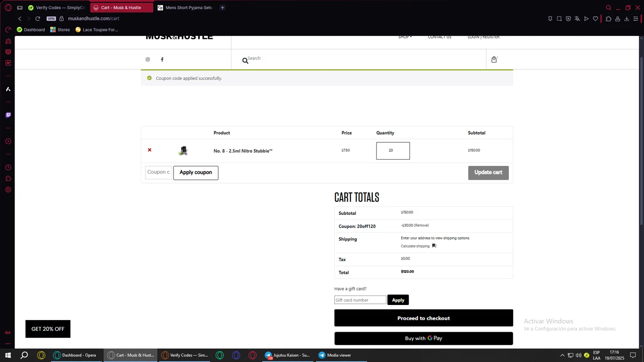Open the extensions puzzle icon
This screenshot has height=362, width=644.
(x=608, y=19)
